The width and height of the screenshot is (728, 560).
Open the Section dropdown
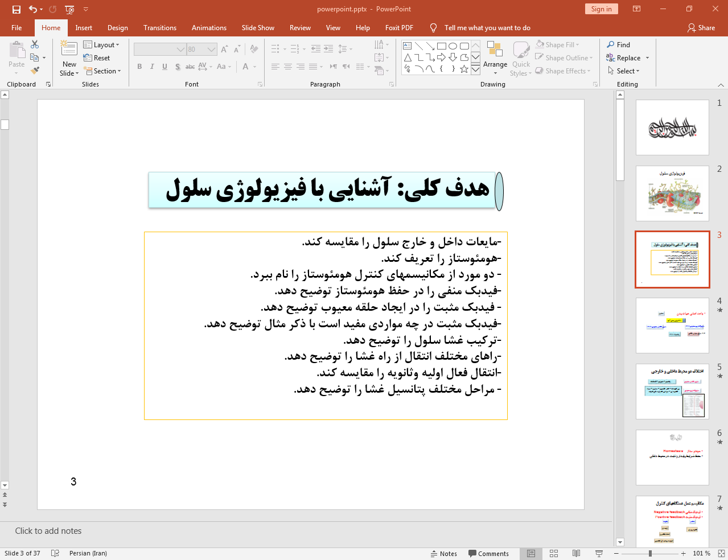[102, 71]
